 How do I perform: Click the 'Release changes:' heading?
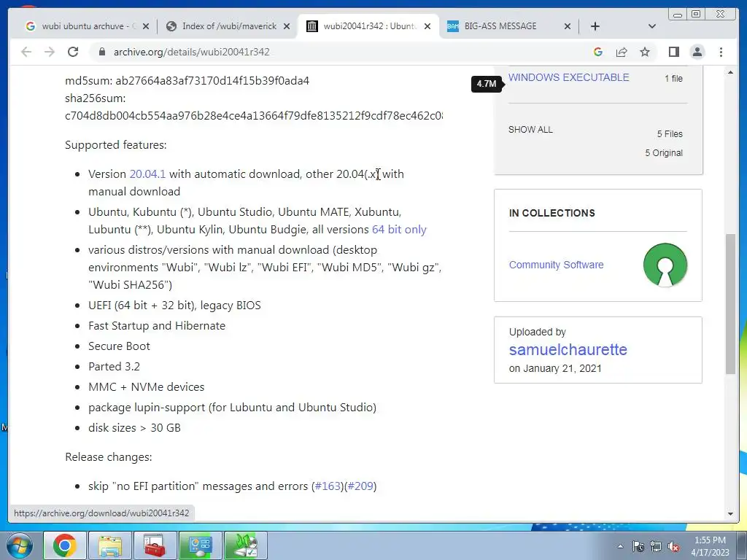(109, 457)
